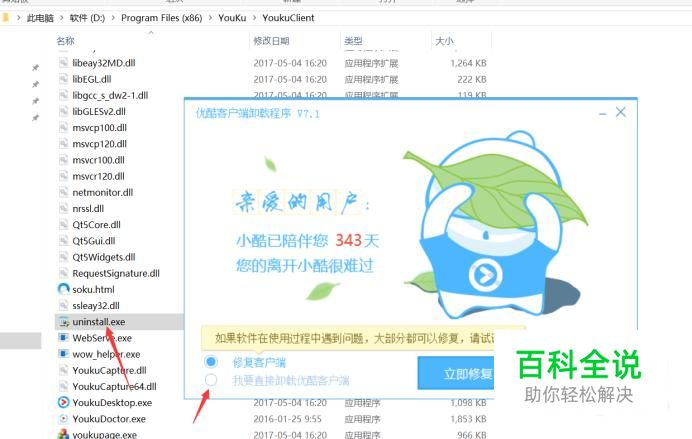Click the 立即修复 button
692x439 pixels.
[456, 373]
